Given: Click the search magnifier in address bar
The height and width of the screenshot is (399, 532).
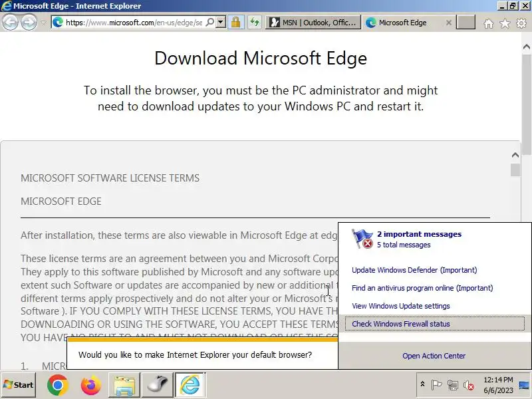Looking at the screenshot, I should tap(210, 23).
